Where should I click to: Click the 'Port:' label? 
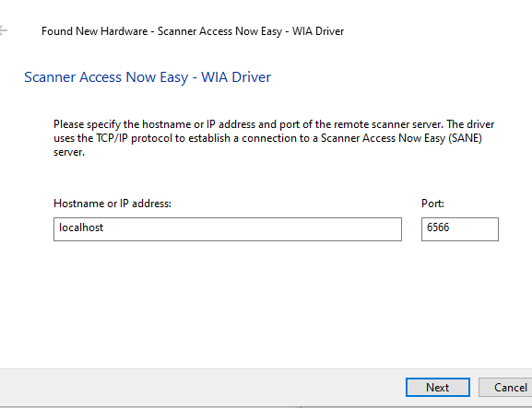pos(432,204)
